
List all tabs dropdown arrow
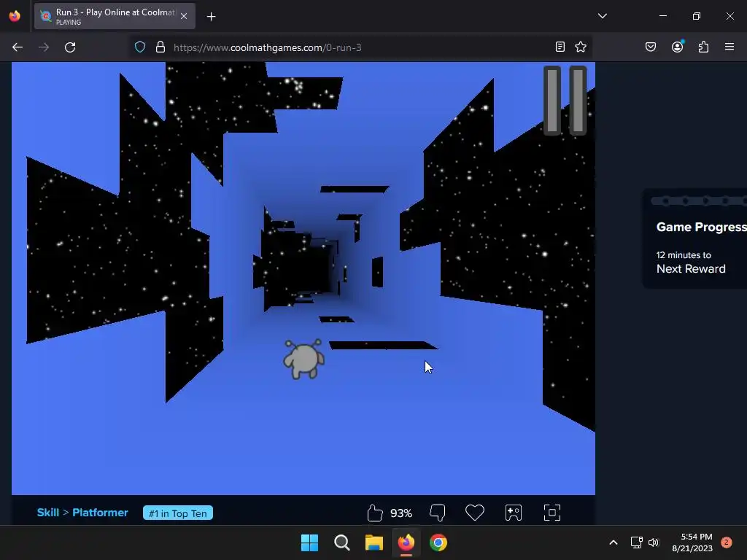pyautogui.click(x=602, y=16)
